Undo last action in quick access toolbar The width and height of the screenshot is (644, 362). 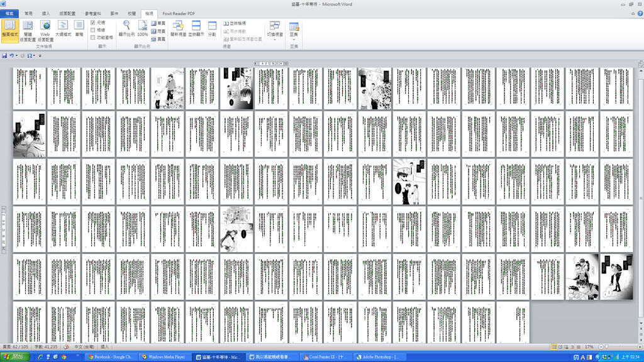11,55
